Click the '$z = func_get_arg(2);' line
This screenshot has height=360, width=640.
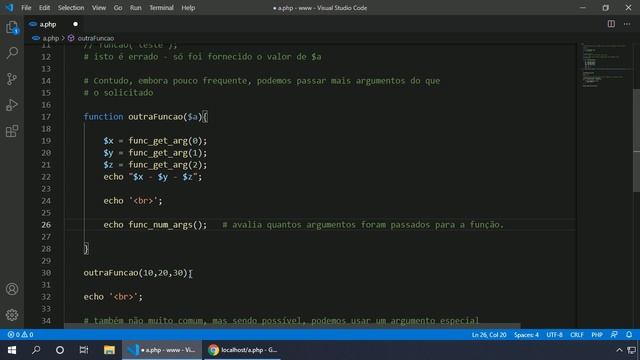(155, 165)
